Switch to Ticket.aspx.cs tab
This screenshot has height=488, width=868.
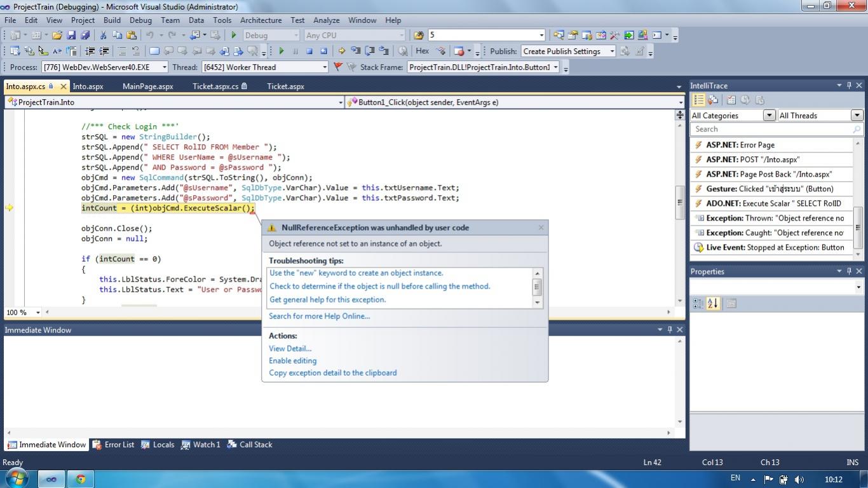[219, 86]
